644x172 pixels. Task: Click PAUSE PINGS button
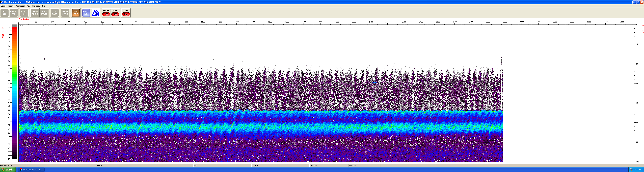point(44,13)
